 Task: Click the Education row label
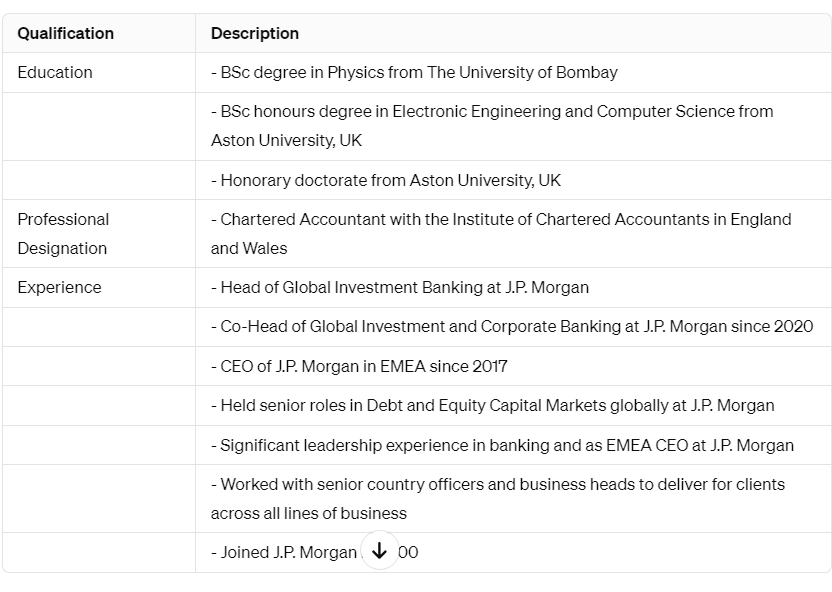point(55,72)
